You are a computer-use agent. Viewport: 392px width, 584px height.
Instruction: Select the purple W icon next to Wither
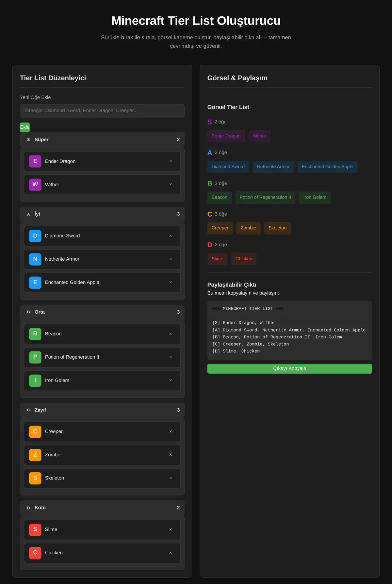tap(35, 185)
